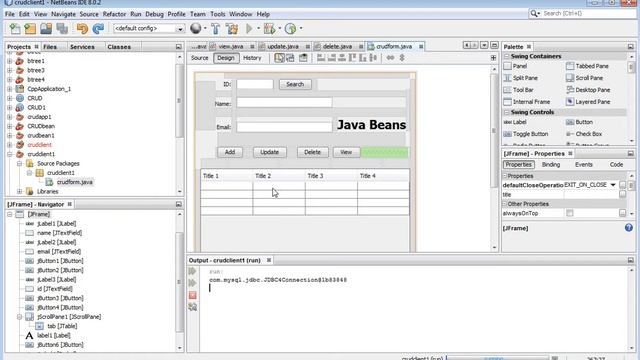Click the Profile Project clock icon
Screen dimensions: 640x360
290,29
